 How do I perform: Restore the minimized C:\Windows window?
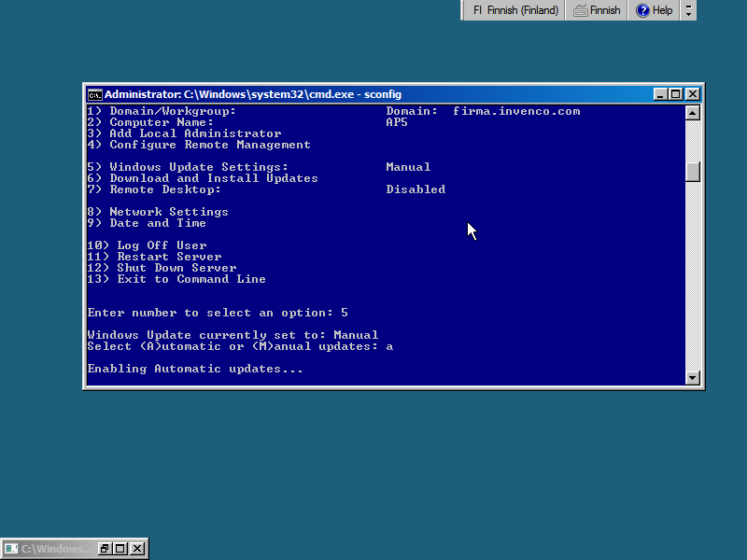pyautogui.click(x=106, y=549)
